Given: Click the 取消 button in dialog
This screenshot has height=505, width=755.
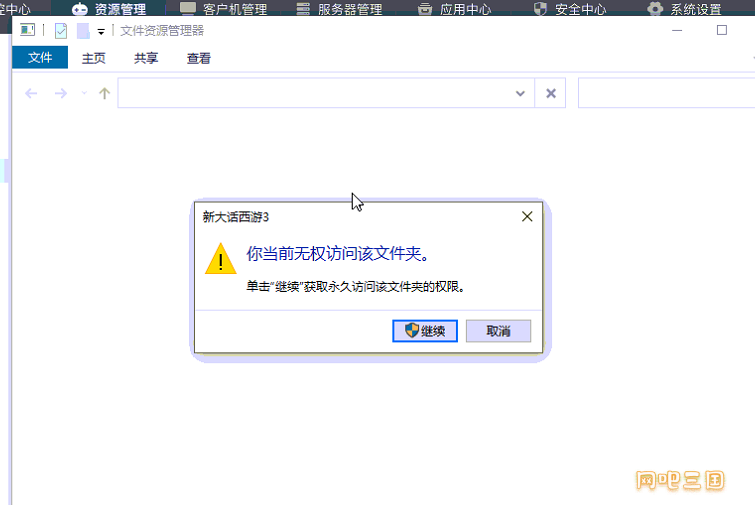Looking at the screenshot, I should click(x=498, y=331).
